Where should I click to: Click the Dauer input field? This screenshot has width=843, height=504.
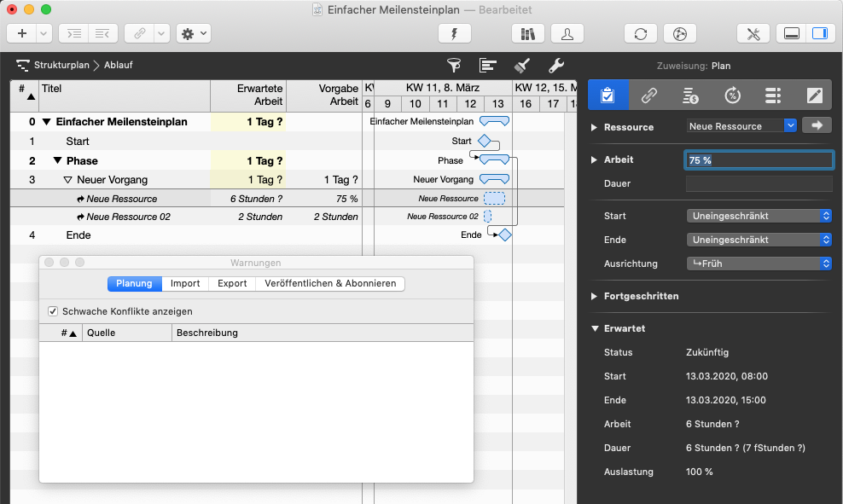pyautogui.click(x=759, y=183)
